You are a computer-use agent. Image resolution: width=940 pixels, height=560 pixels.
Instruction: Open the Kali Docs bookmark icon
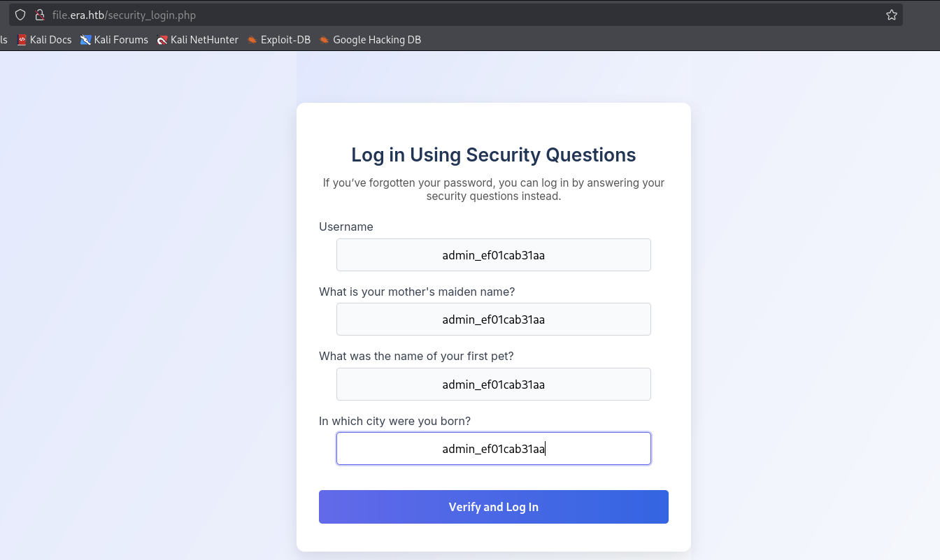[x=22, y=40]
